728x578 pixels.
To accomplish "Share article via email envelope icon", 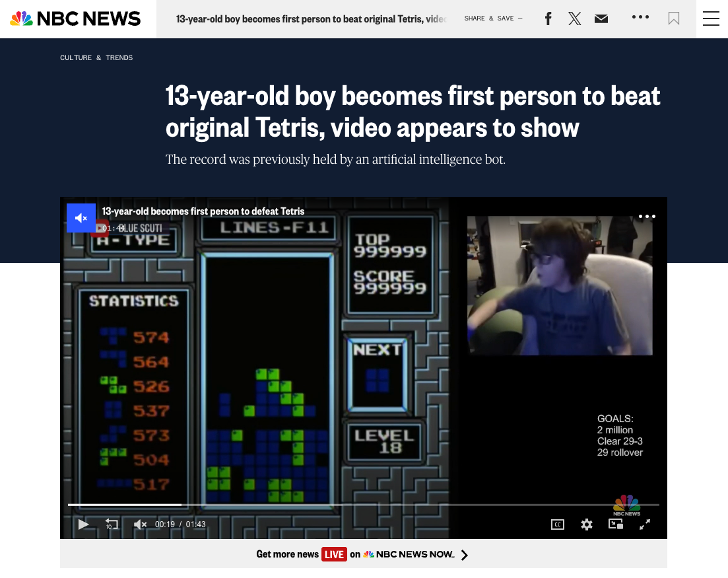I will click(601, 18).
